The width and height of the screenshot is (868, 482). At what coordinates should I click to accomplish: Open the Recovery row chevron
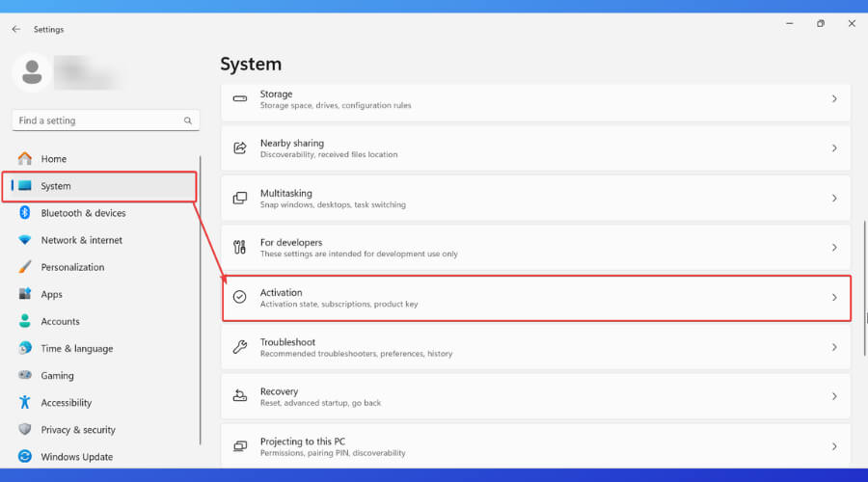(834, 396)
